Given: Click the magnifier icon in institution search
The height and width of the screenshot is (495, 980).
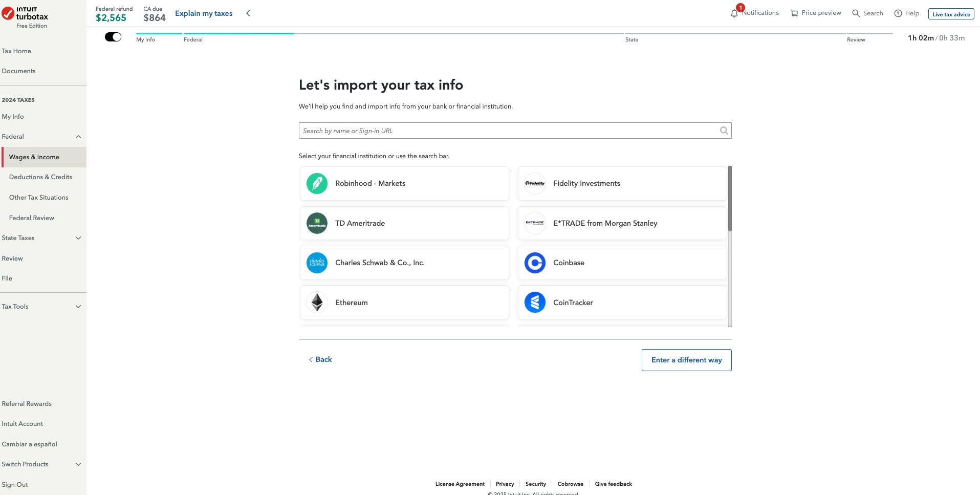Looking at the screenshot, I should tap(724, 131).
